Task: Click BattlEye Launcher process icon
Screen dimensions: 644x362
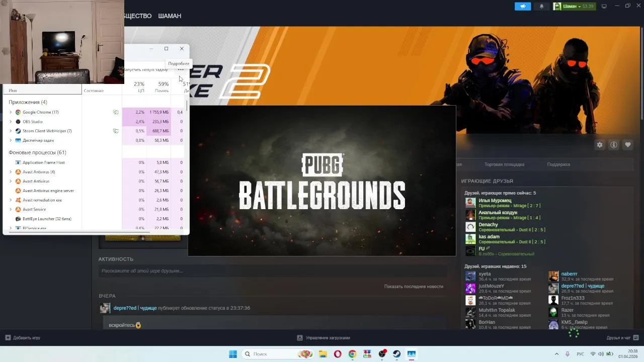Action: pyautogui.click(x=18, y=219)
